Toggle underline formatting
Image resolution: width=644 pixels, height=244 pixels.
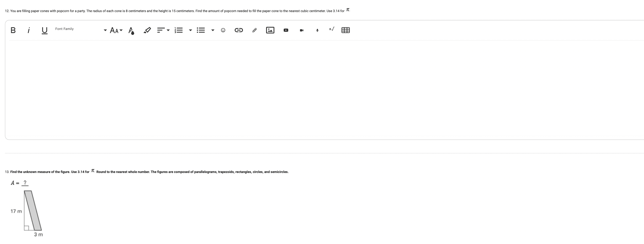44,30
